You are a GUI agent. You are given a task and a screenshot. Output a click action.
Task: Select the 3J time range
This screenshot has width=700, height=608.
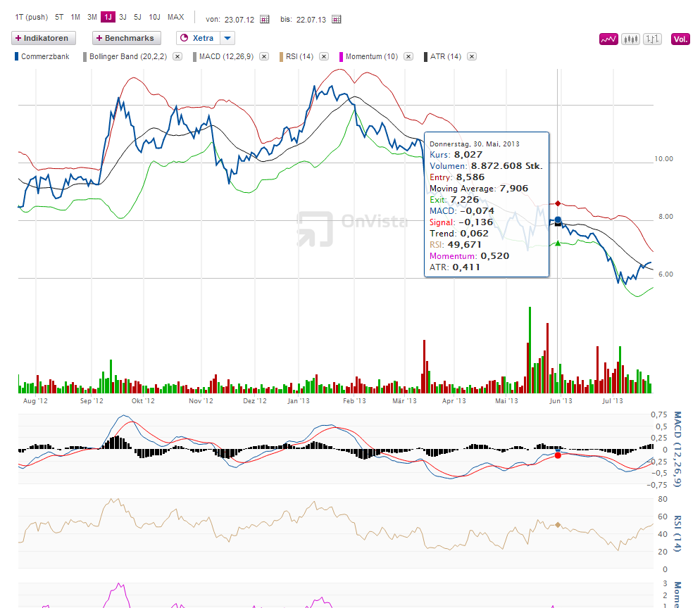[123, 17]
